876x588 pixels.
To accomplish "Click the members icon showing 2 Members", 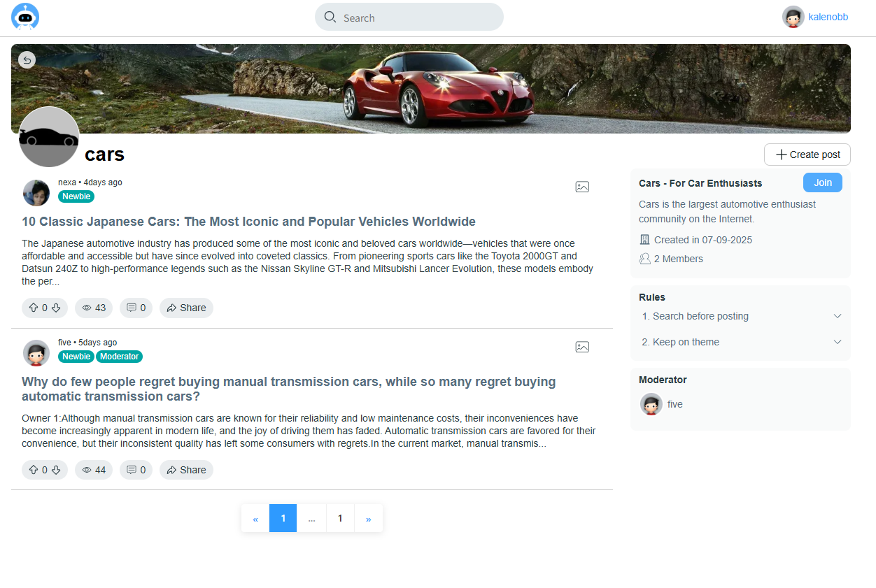I will point(644,258).
